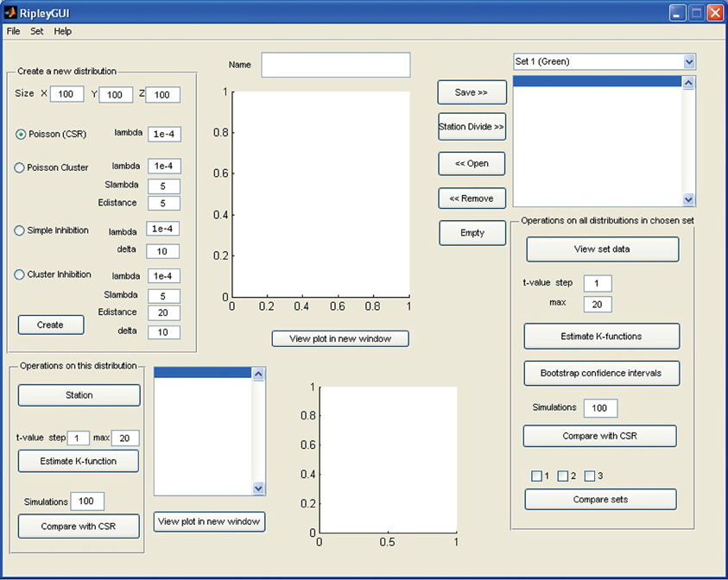Click the Name text field
Screen dimensions: 728x580
pyautogui.click(x=336, y=65)
